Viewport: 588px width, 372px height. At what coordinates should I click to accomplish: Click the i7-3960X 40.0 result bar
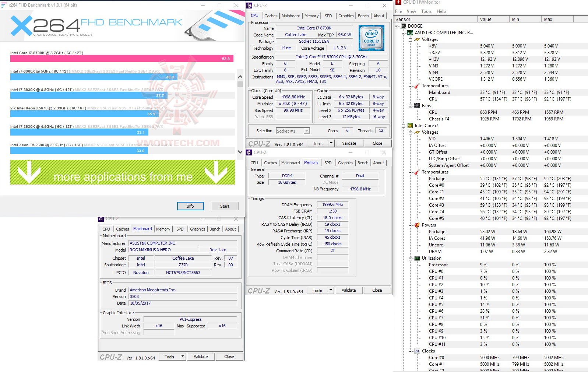coord(94,77)
